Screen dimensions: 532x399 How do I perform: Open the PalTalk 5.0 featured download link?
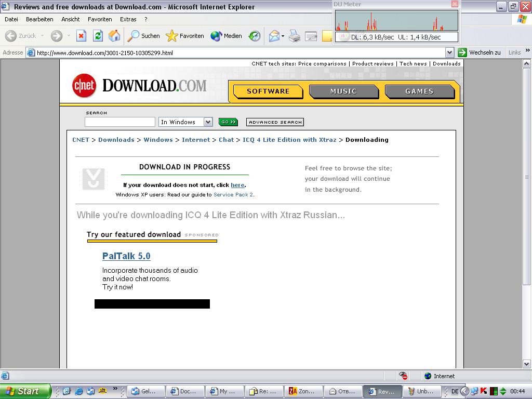pos(126,256)
